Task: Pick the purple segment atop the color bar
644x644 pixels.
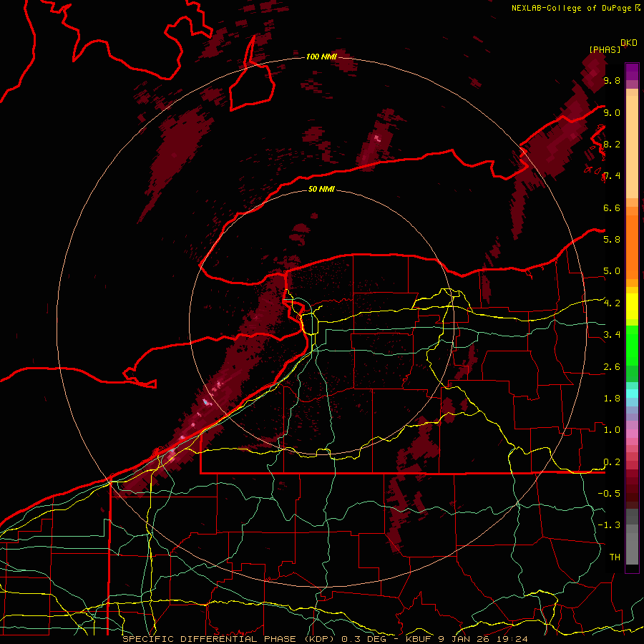Action: (632, 72)
